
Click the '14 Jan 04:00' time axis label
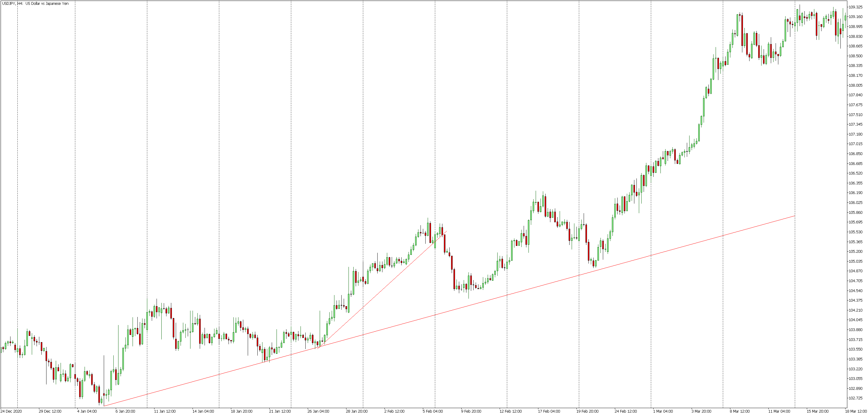pyautogui.click(x=203, y=411)
